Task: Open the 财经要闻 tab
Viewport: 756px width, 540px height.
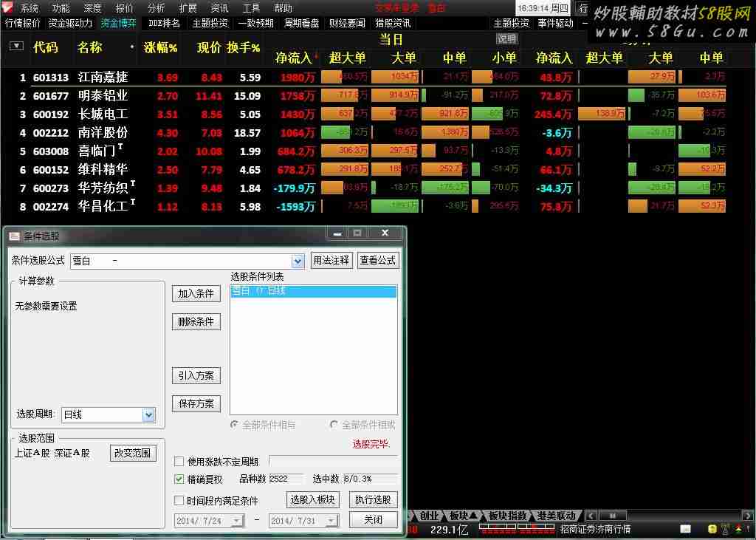Action: click(x=347, y=23)
